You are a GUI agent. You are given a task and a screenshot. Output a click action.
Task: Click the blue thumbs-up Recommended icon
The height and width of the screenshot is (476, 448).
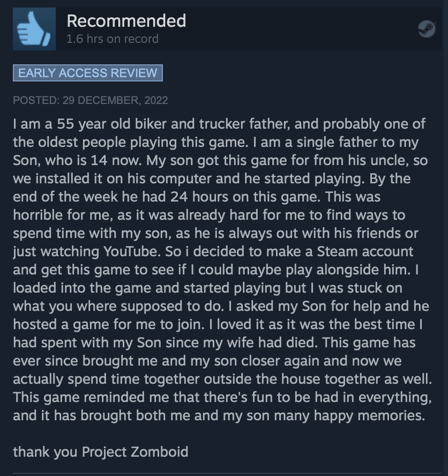point(33,28)
